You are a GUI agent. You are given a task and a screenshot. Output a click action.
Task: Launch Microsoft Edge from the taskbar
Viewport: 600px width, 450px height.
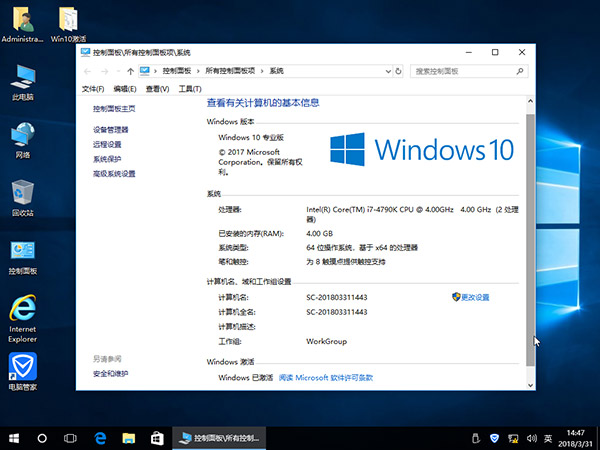(x=101, y=438)
